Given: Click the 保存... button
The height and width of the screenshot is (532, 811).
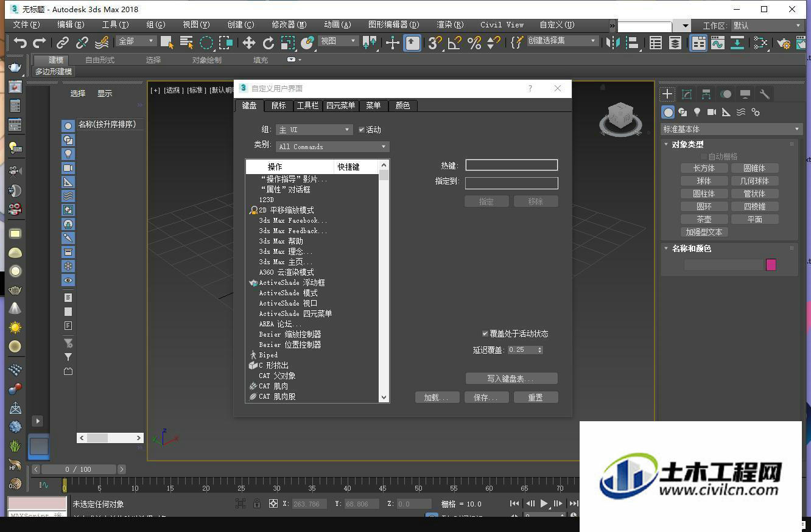Looking at the screenshot, I should [x=486, y=397].
